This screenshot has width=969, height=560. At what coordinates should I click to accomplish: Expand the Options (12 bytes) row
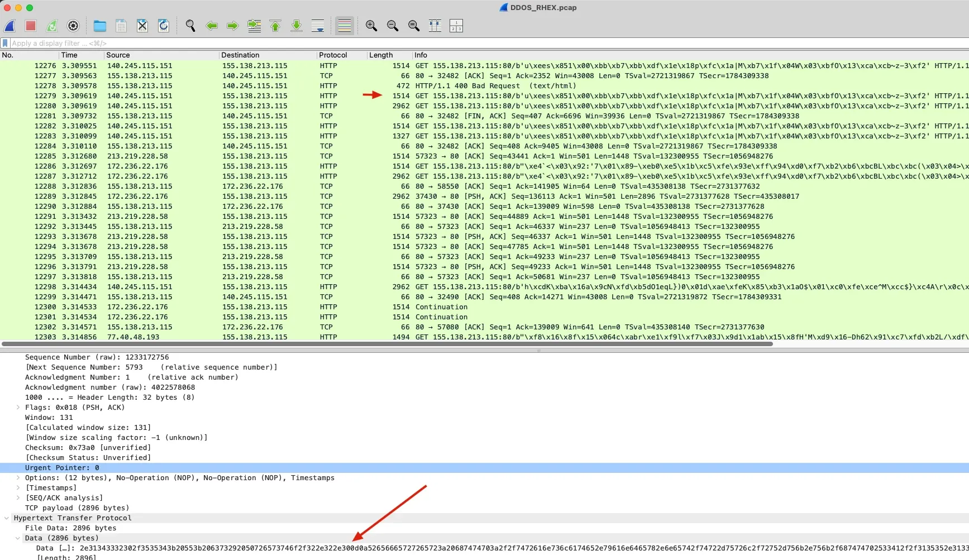click(18, 478)
